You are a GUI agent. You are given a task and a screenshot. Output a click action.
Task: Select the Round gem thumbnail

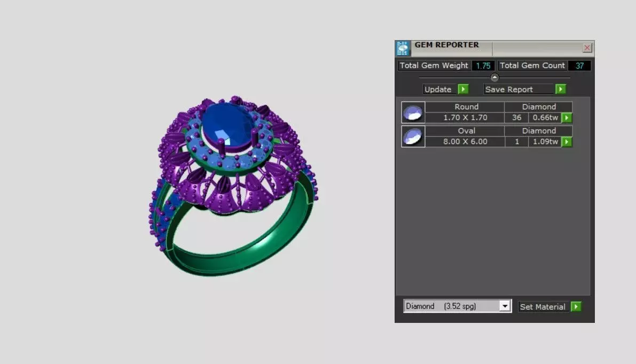click(413, 112)
